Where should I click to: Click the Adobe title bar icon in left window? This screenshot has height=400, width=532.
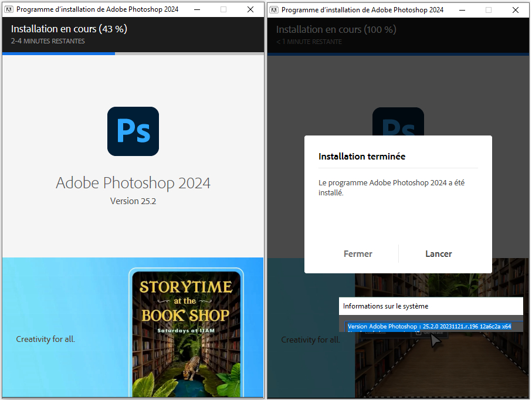(9, 9)
